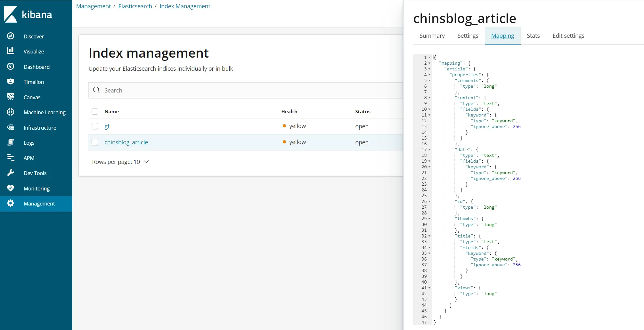This screenshot has height=330, width=644.
Task: Go to Elasticsearch breadcrumb link
Action: pos(135,6)
